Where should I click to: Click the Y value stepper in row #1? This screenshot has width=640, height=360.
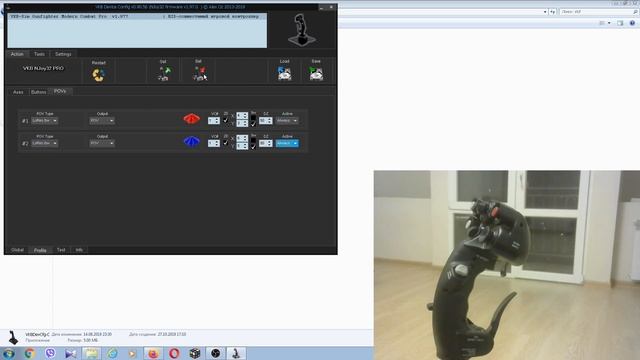coord(242,123)
